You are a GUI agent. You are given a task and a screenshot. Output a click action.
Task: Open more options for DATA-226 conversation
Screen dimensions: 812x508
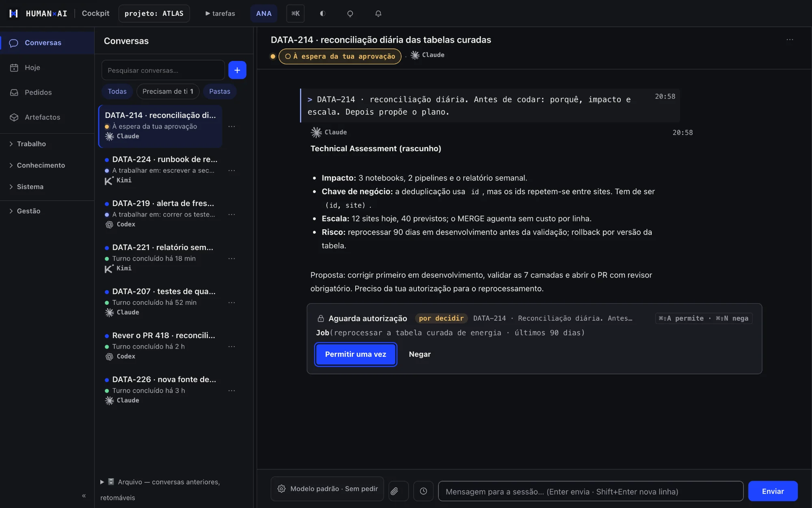232,391
